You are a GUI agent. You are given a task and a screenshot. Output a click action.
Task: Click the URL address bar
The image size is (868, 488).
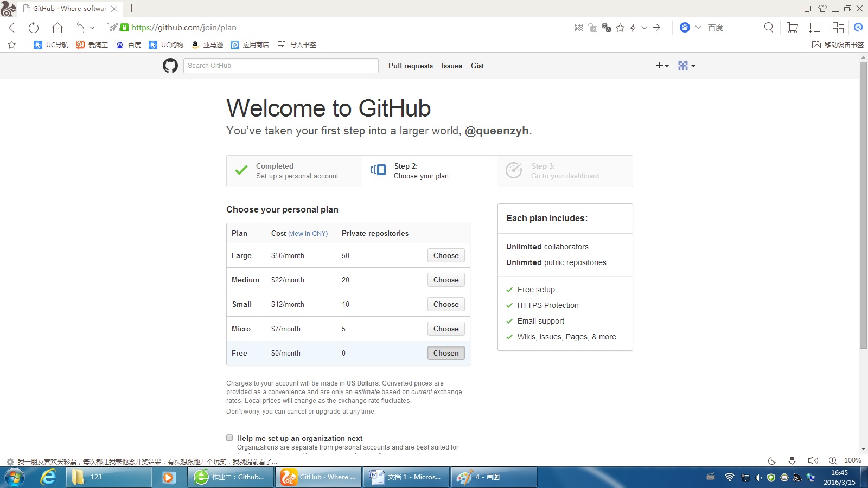(x=347, y=28)
